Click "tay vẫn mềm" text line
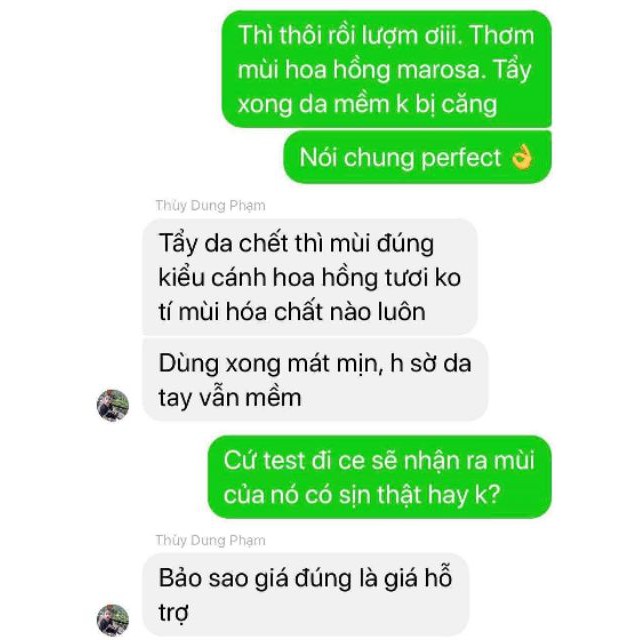This screenshot has width=640, height=640. 230,398
